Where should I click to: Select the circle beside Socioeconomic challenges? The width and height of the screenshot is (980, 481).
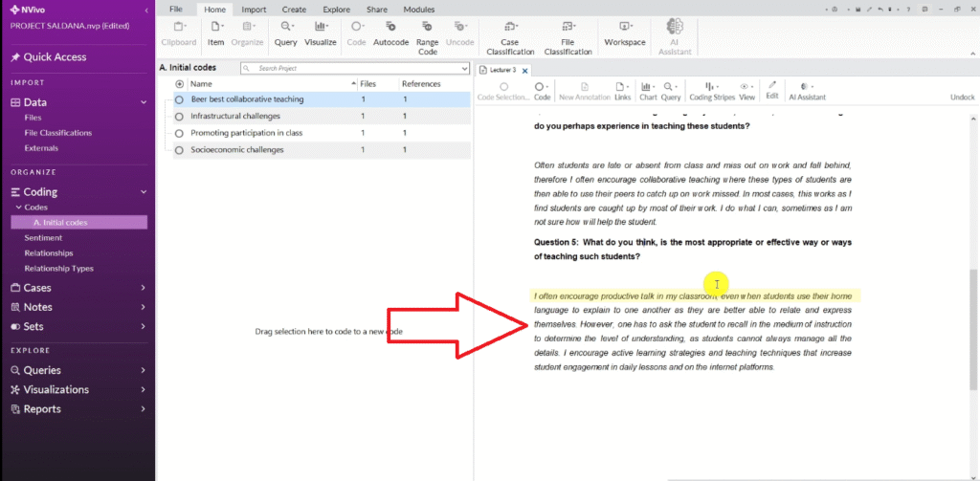pos(179,150)
